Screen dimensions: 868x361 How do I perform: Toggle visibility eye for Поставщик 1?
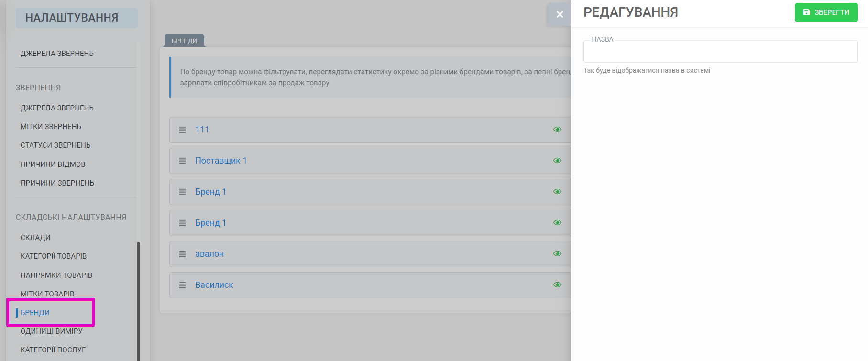tap(557, 161)
